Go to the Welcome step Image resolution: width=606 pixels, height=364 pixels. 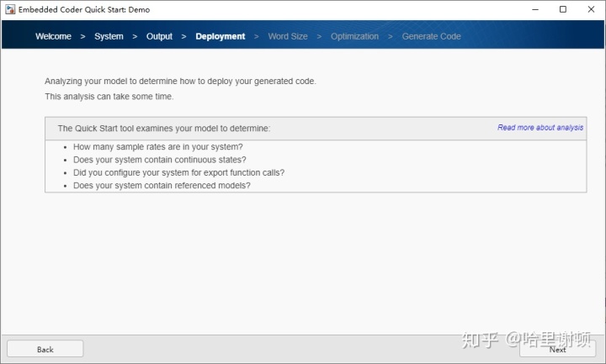[53, 36]
